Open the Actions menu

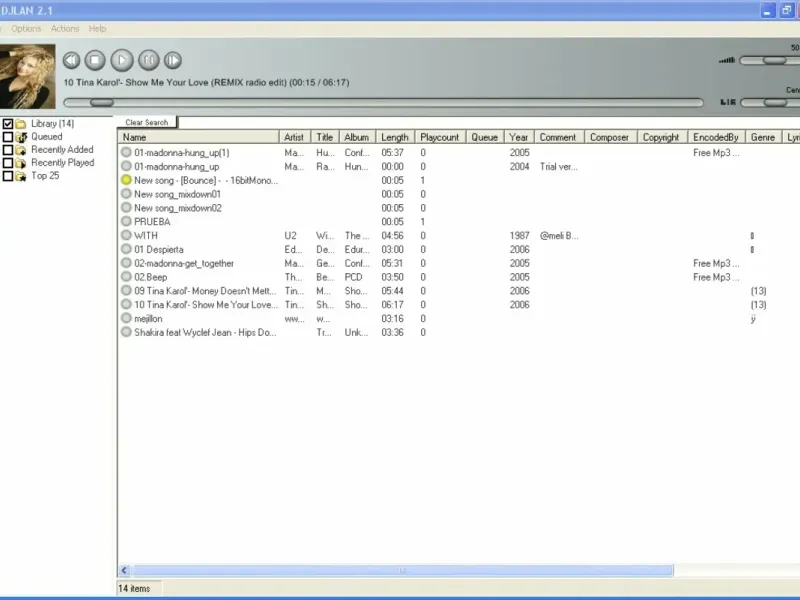[x=65, y=29]
